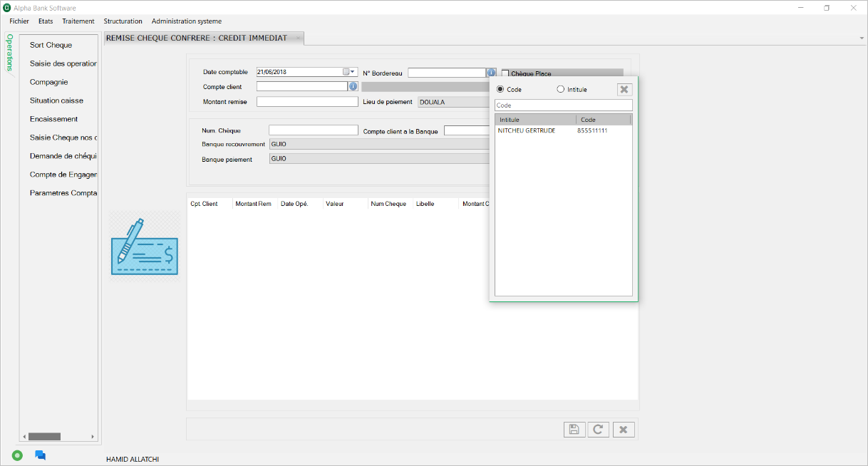Click the cancel X button beside refresh
Screen dimensions: 868x466
coord(623,429)
